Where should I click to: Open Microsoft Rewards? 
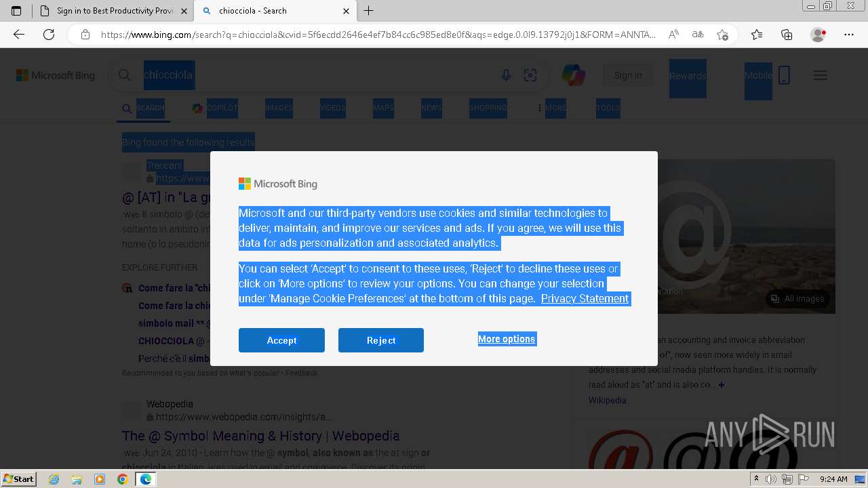click(688, 76)
